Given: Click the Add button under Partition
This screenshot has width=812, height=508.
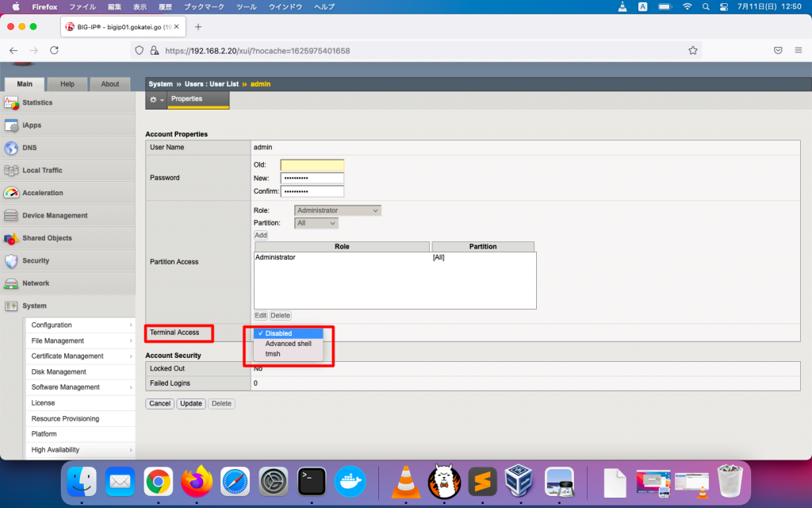Looking at the screenshot, I should point(261,235).
